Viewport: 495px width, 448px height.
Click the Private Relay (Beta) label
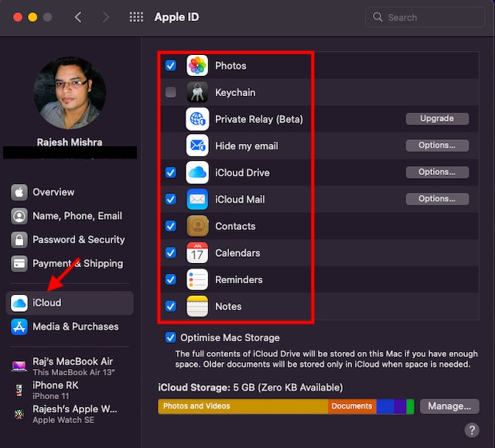click(x=259, y=119)
